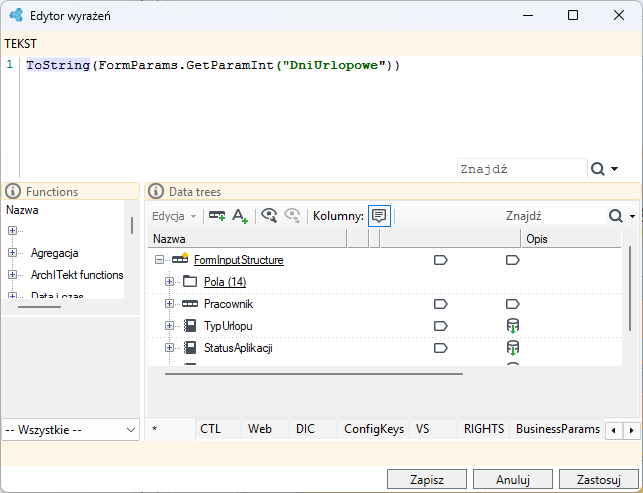
Task: Expand the StatusAplikacji tree node
Action: [169, 347]
